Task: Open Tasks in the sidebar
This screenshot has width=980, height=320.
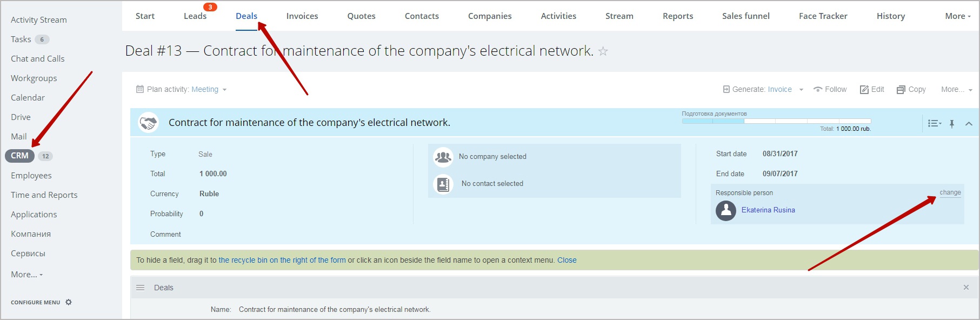Action: tap(21, 39)
